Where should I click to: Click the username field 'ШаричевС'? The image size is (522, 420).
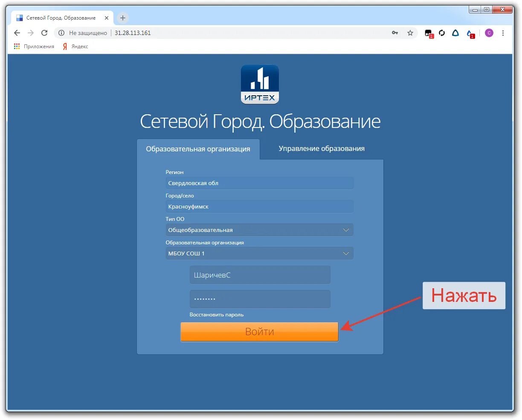pyautogui.click(x=260, y=275)
